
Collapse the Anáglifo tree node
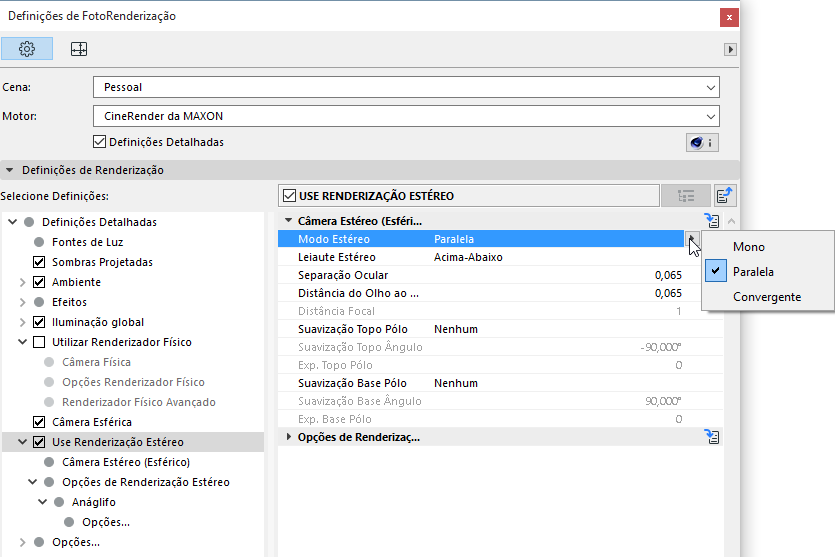point(43,502)
